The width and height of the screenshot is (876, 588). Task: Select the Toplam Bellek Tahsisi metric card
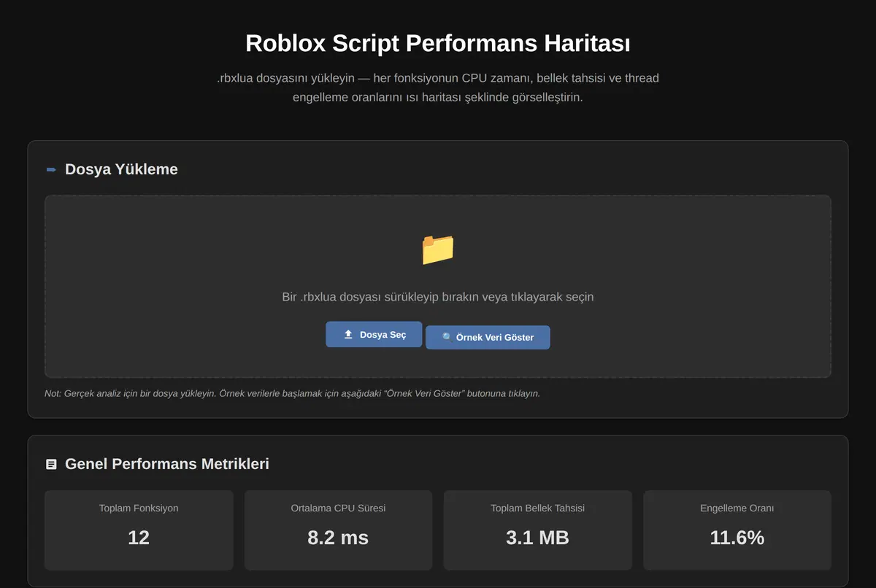coord(538,530)
